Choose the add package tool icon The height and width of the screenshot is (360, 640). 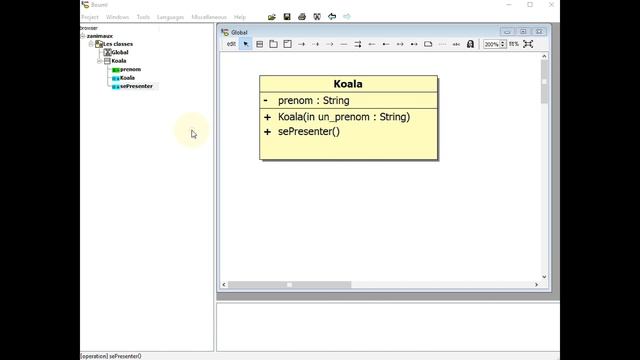[x=273, y=44]
